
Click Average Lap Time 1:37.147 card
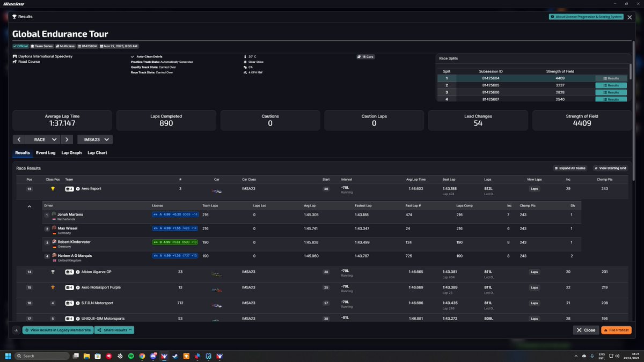tap(62, 120)
